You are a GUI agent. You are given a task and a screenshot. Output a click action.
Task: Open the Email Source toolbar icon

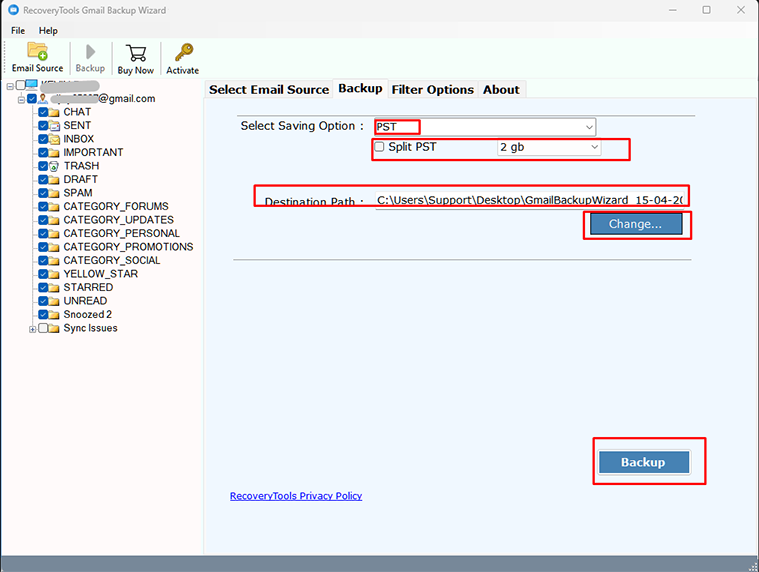[37, 51]
